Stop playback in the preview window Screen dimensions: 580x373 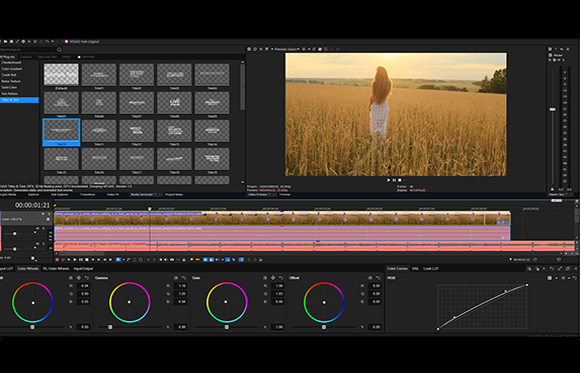[x=400, y=180]
